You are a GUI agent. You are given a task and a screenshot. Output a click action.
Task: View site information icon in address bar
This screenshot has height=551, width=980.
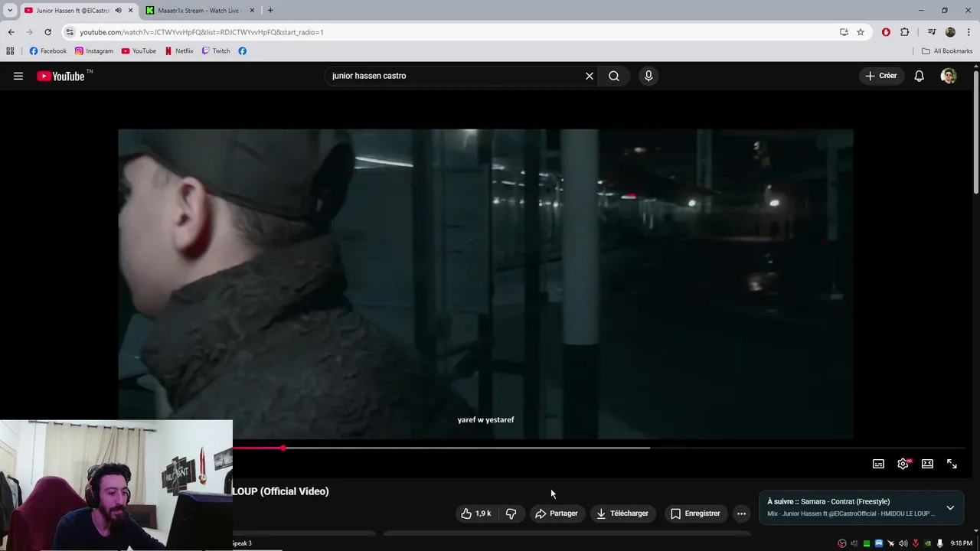coord(70,32)
